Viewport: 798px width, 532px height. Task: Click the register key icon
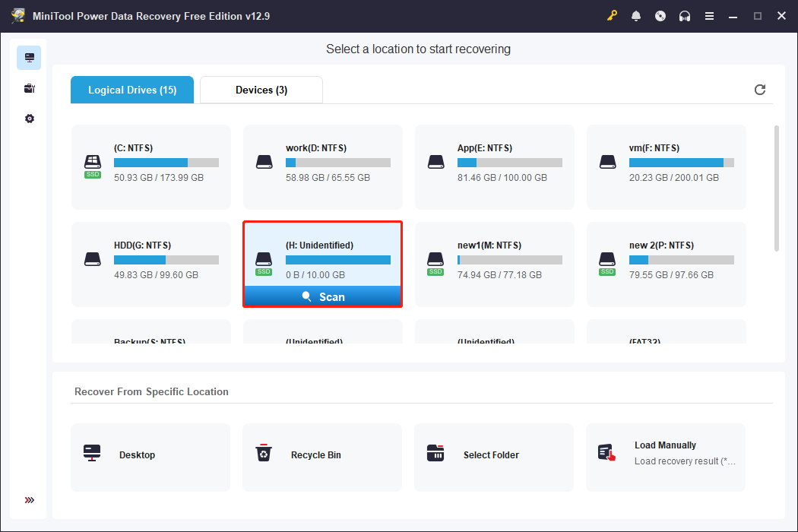[612, 16]
